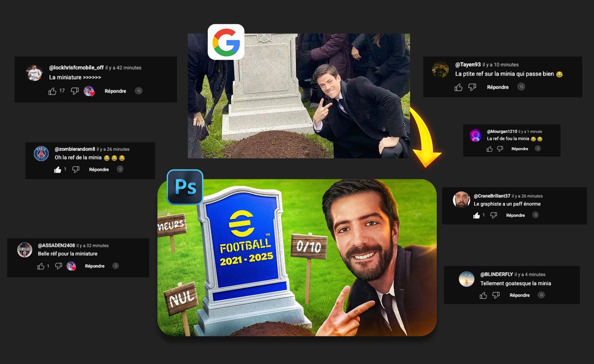Click the Photoshop Ps logo icon
Screen dimensions: 594x364
click(x=185, y=187)
